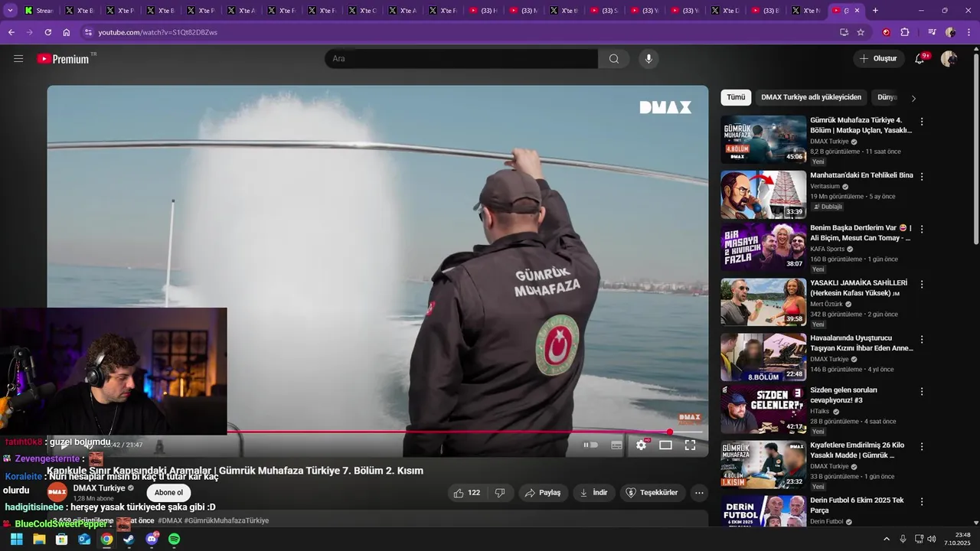980x551 pixels.
Task: Start voice search with microphone icon
Action: tap(648, 59)
